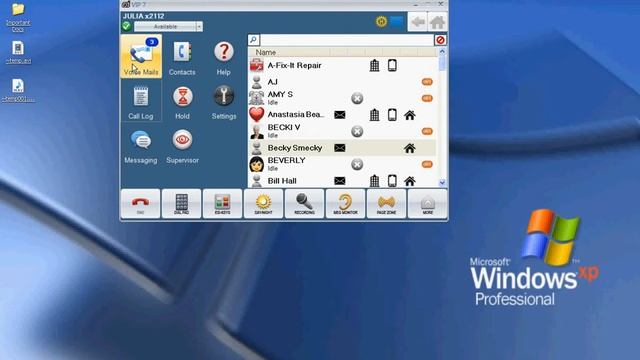The image size is (640, 360).
Task: Click the gray X icon for AMY S
Action: pyautogui.click(x=357, y=98)
